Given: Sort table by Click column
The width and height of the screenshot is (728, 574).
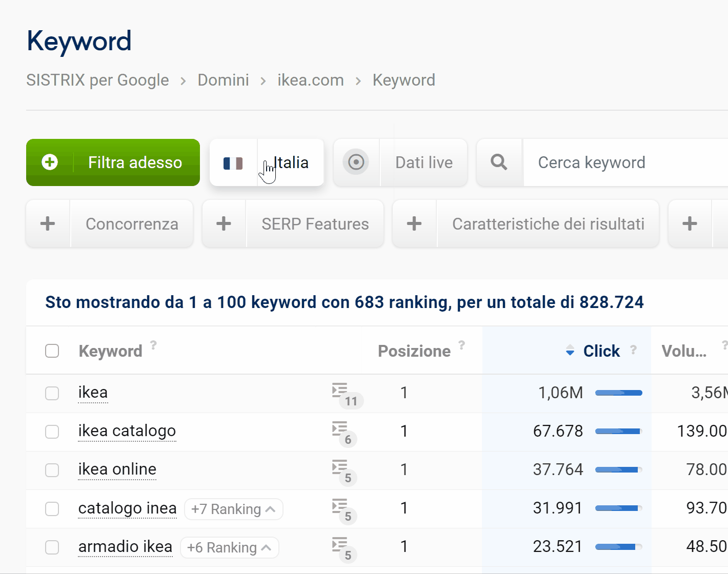Looking at the screenshot, I should [x=601, y=351].
